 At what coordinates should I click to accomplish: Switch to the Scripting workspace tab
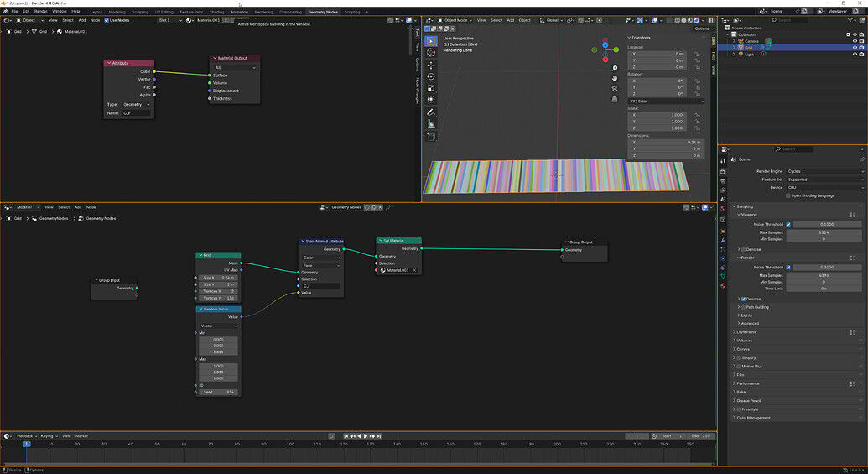click(x=352, y=12)
